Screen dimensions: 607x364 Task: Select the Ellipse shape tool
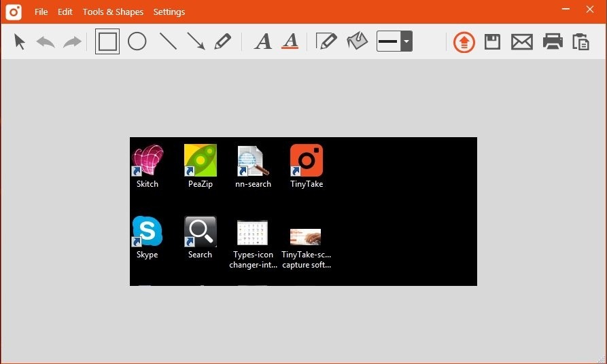[x=137, y=41]
